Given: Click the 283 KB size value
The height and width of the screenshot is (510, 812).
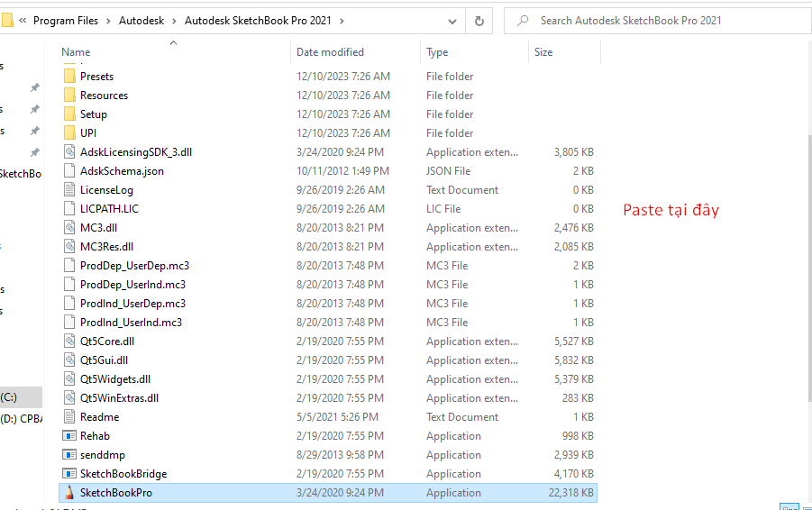Looking at the screenshot, I should (578, 397).
